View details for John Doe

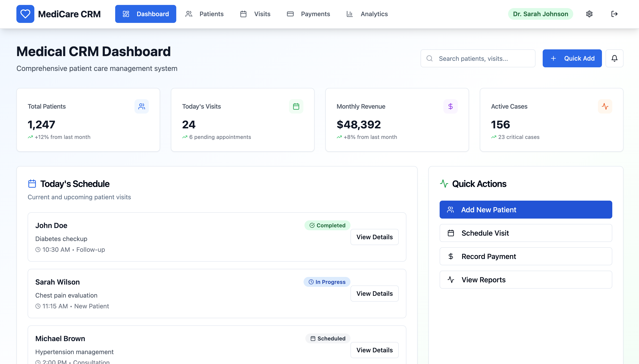click(x=374, y=237)
